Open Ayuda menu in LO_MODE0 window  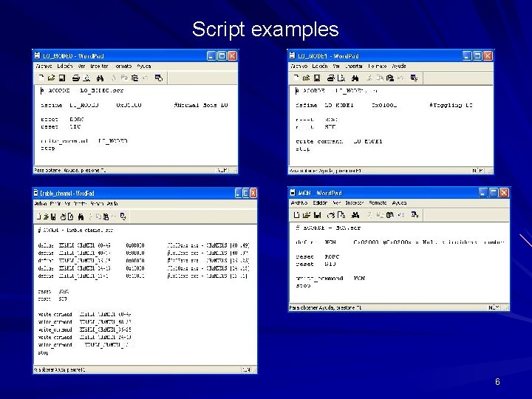(144, 66)
